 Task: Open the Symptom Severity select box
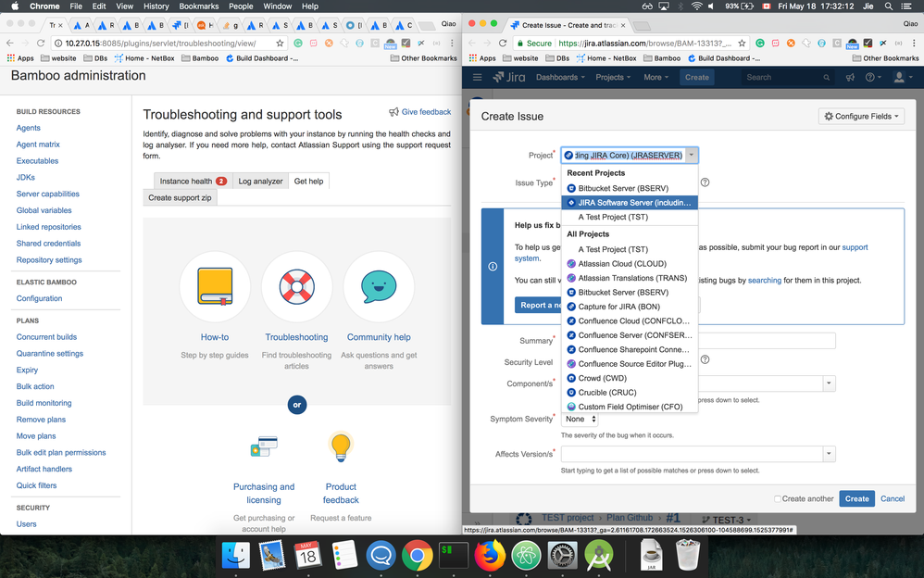[580, 419]
